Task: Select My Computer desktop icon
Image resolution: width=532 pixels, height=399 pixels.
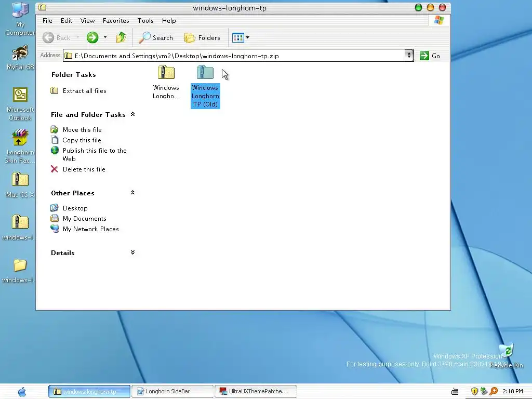Action: 20,19
